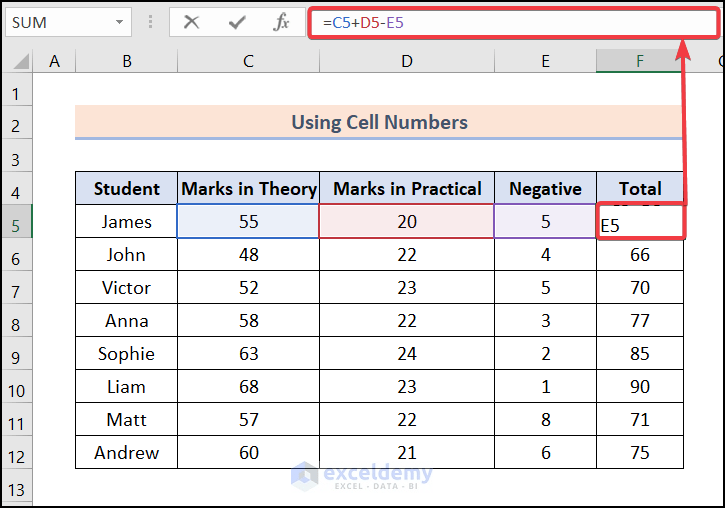Select the cell containing 'John'
The height and width of the screenshot is (508, 725).
(126, 254)
